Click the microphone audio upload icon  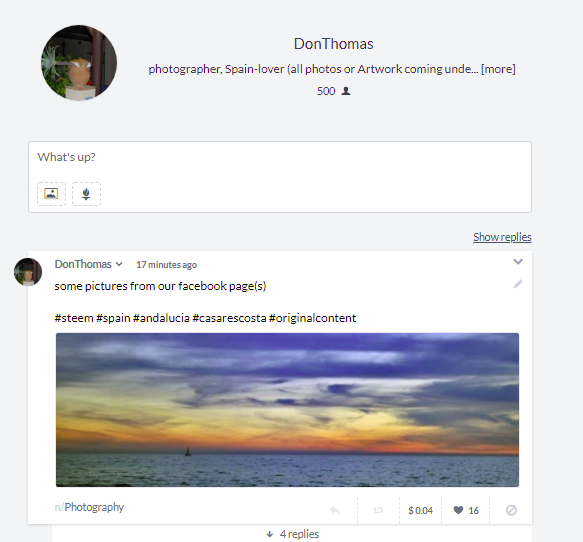pyautogui.click(x=86, y=194)
